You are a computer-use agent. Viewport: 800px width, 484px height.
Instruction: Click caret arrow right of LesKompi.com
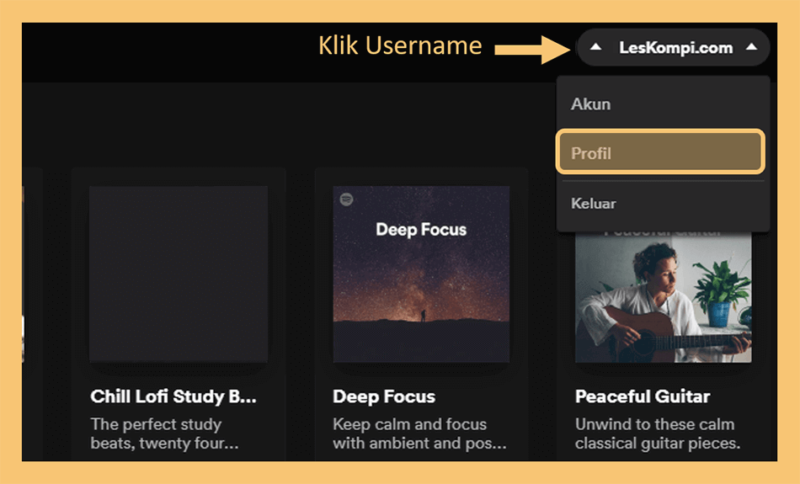(751, 47)
